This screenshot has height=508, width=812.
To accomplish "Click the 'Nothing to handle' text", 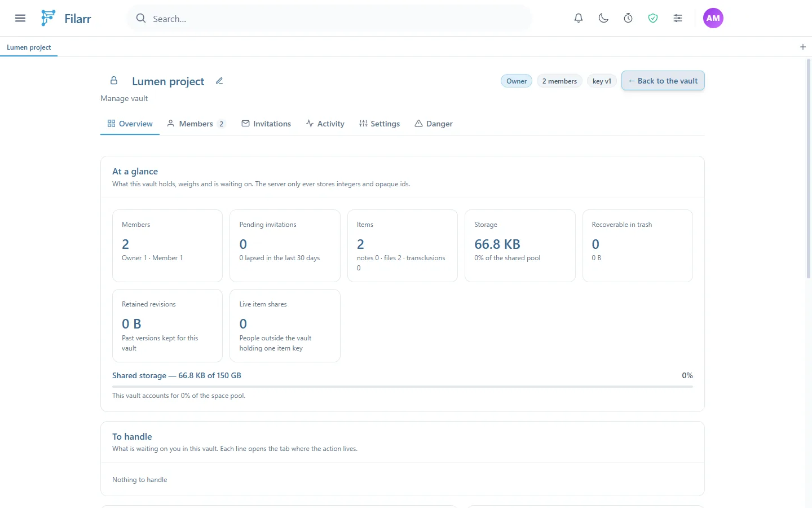I will 140,480.
